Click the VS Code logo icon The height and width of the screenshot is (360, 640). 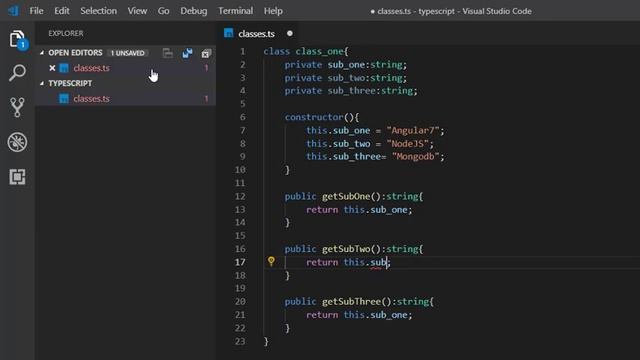13,11
